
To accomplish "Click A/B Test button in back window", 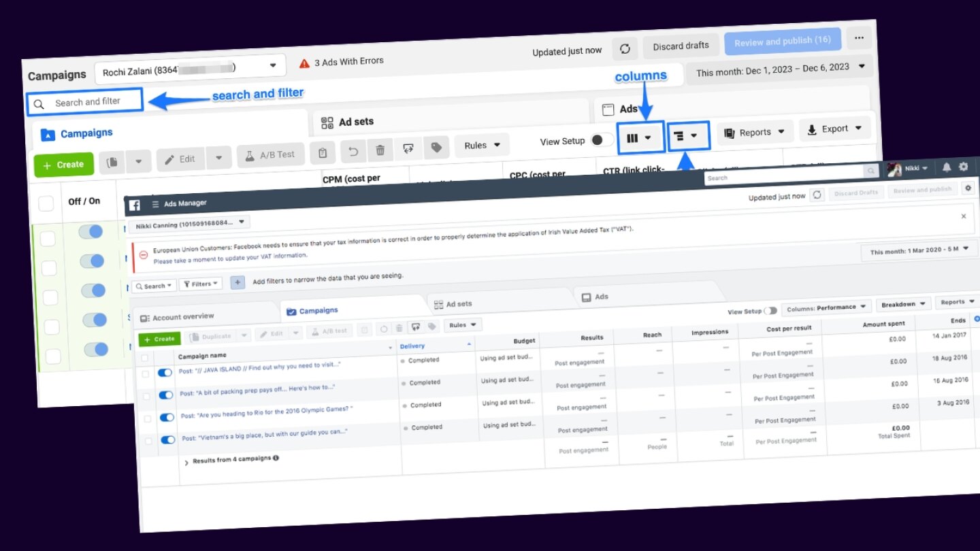I will pos(271,155).
